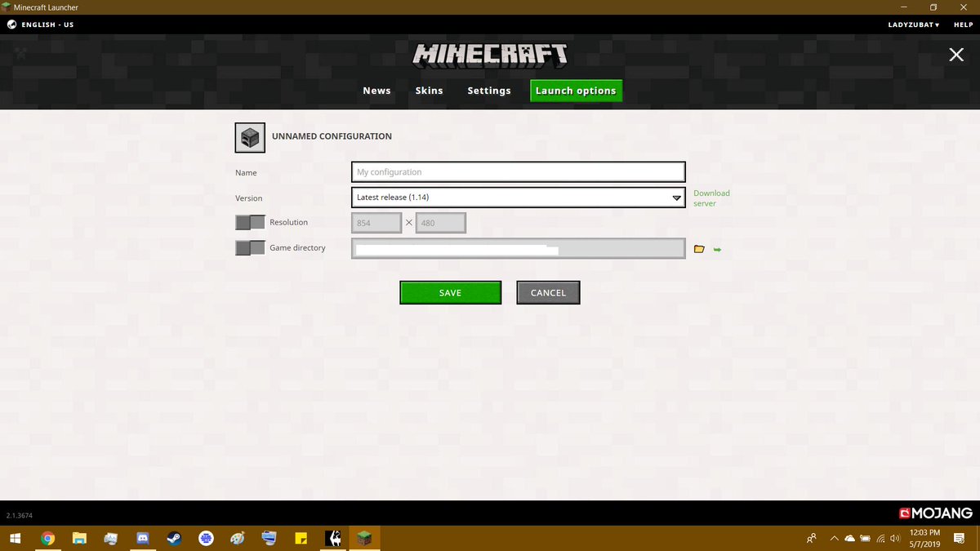Image resolution: width=980 pixels, height=551 pixels.
Task: Toggle the Resolution switch
Action: tap(250, 222)
